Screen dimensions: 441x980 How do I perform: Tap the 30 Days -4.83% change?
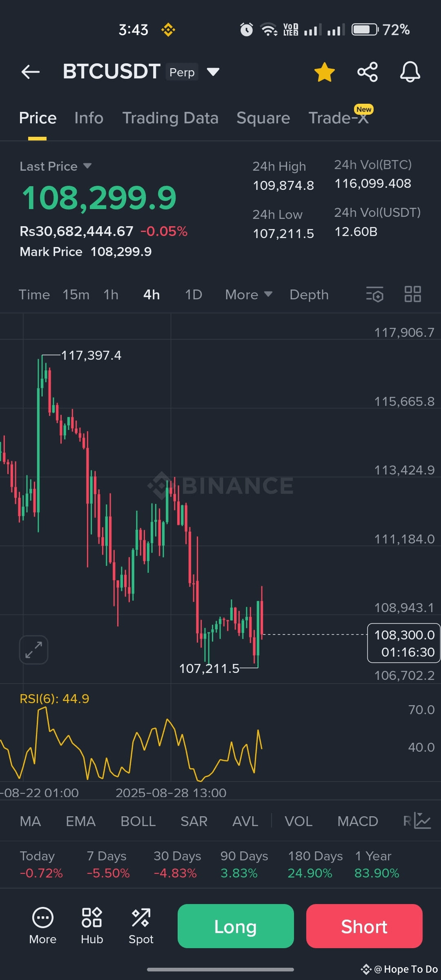pos(177,864)
